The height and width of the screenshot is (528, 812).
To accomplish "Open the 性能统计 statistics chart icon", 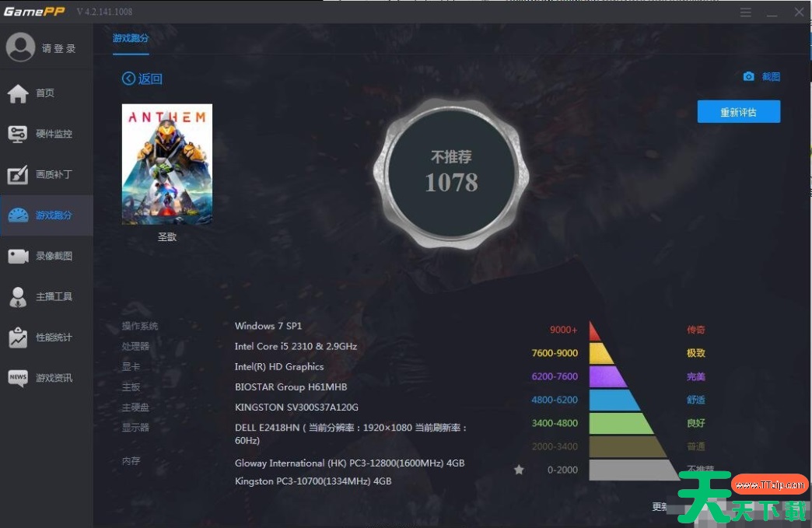I will click(18, 337).
